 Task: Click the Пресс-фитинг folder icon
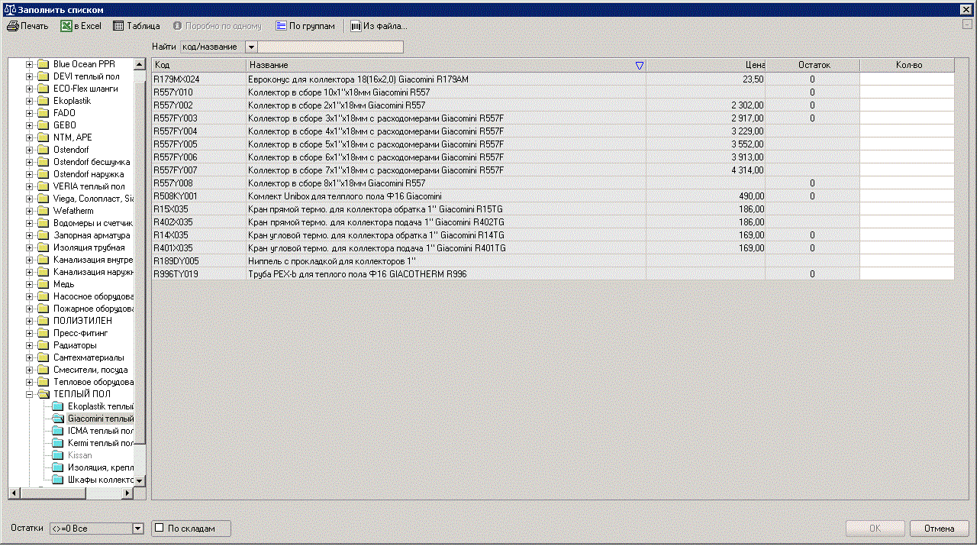[44, 333]
